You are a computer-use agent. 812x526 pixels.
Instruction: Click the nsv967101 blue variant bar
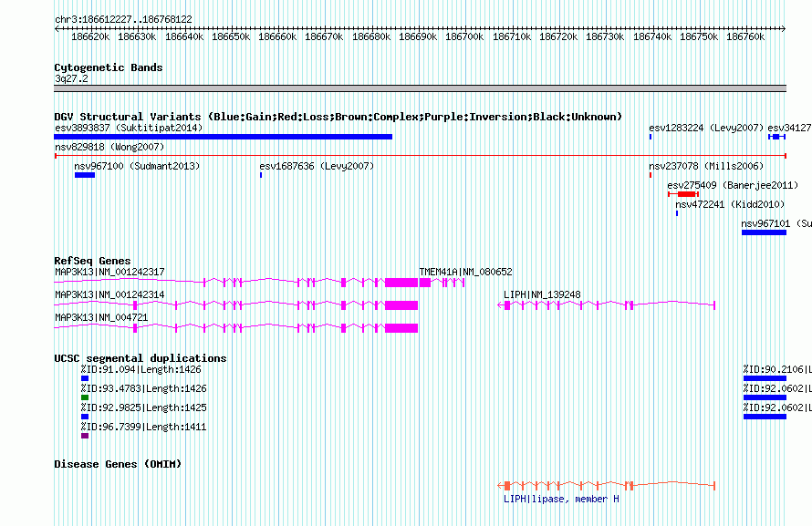click(x=764, y=232)
